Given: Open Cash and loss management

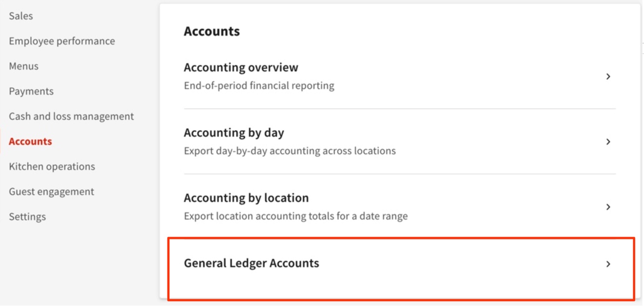Looking at the screenshot, I should [x=71, y=116].
